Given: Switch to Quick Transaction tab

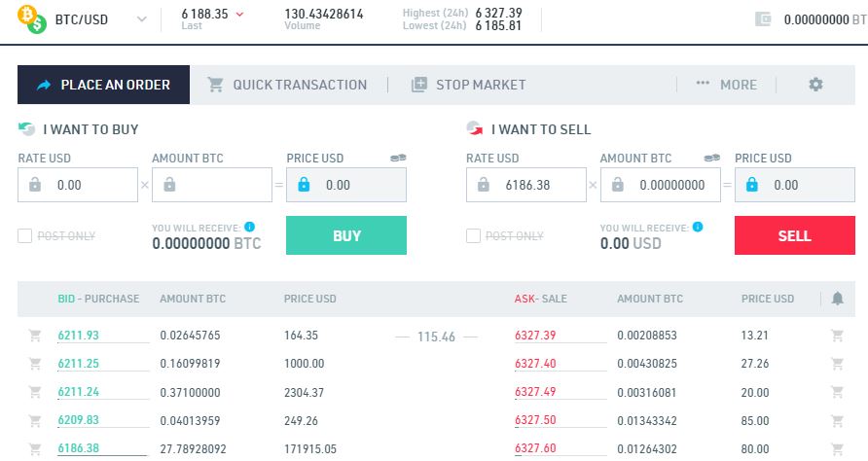Looking at the screenshot, I should (287, 85).
